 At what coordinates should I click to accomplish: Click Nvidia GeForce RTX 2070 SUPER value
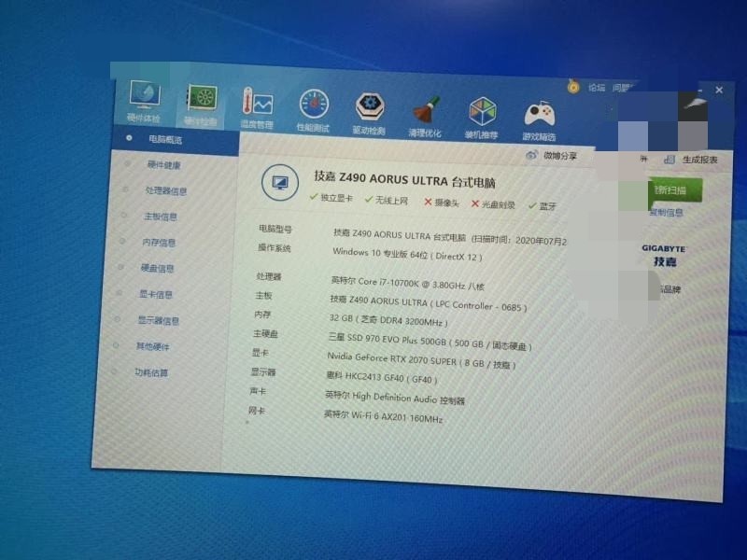pos(421,360)
